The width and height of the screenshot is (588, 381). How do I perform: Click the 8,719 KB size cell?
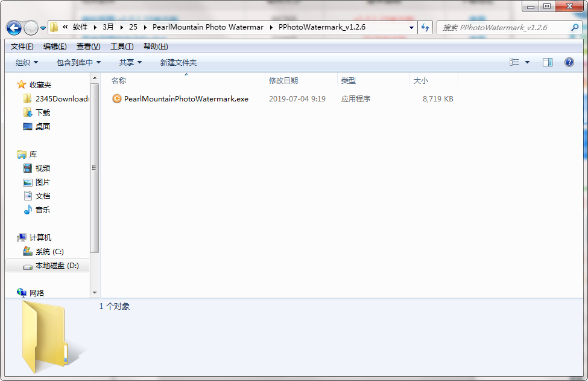pyautogui.click(x=438, y=99)
